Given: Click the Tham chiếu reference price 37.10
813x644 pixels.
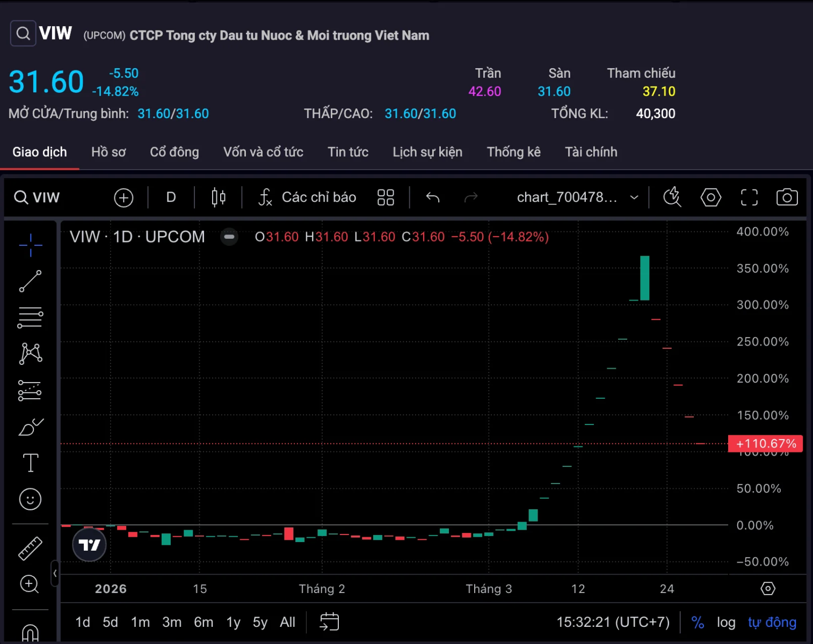Looking at the screenshot, I should click(659, 92).
